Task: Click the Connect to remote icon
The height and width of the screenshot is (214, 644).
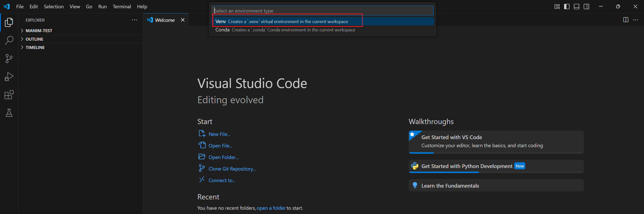Action: [202, 180]
